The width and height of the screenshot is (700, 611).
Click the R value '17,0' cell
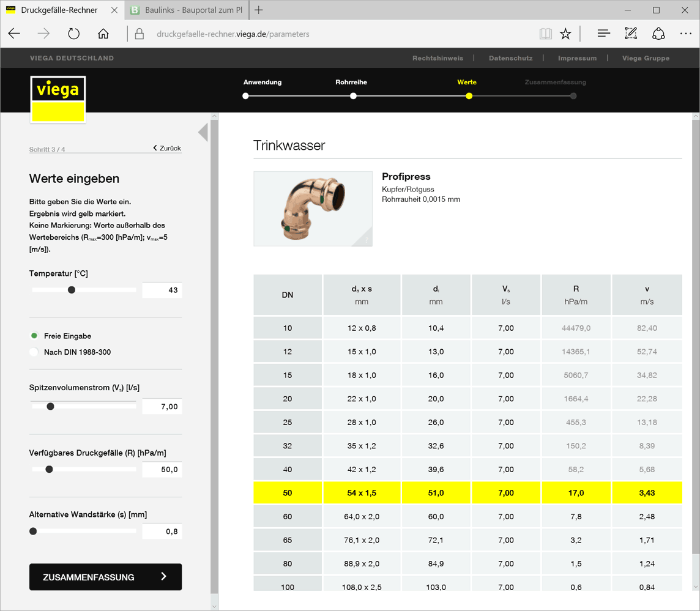point(576,493)
